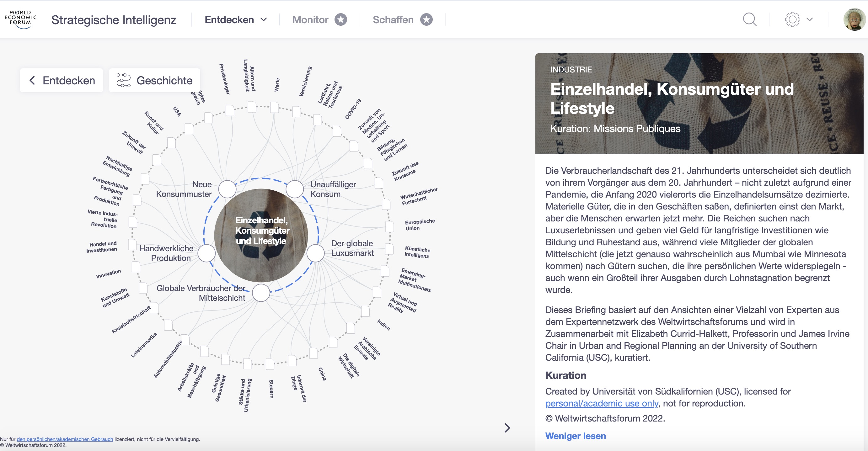Open the user profile avatar
The image size is (868, 451).
[854, 19]
